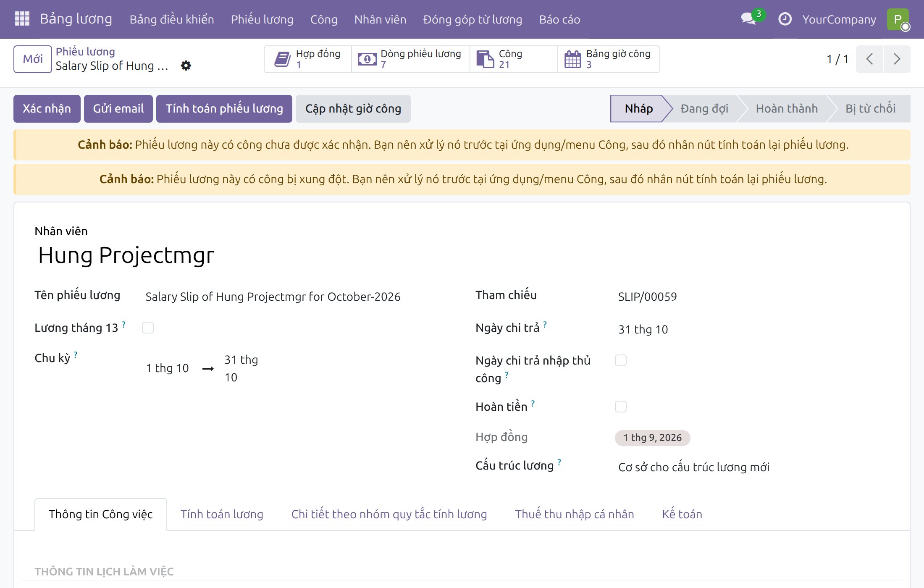
Task: Click the contract tag 1 thg 9, 2026
Action: pyautogui.click(x=652, y=438)
